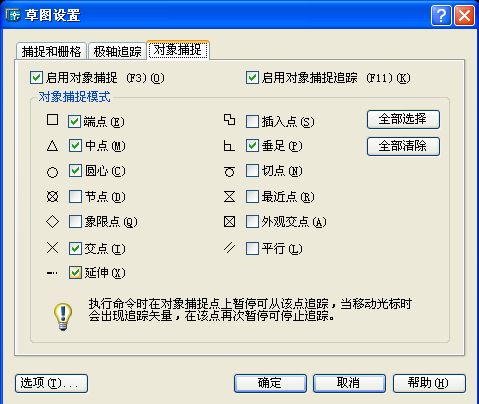The height and width of the screenshot is (404, 479).
Task: Click the midpoint triangle snap marker icon
Action: point(52,146)
